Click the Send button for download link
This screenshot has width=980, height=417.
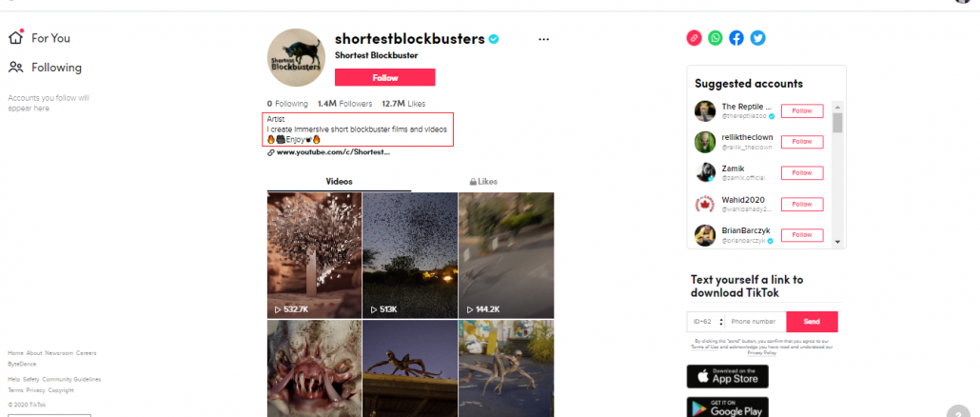[x=812, y=322]
